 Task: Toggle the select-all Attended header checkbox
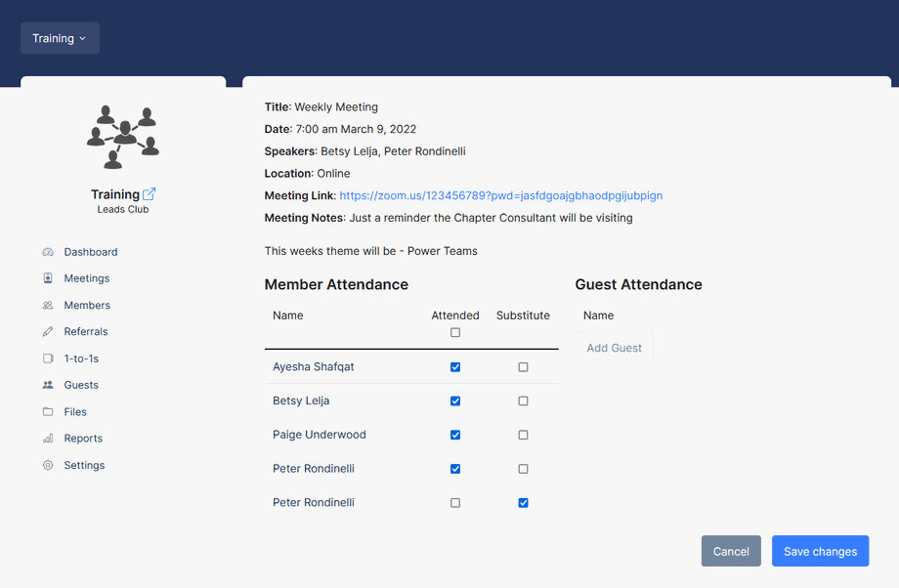point(455,333)
